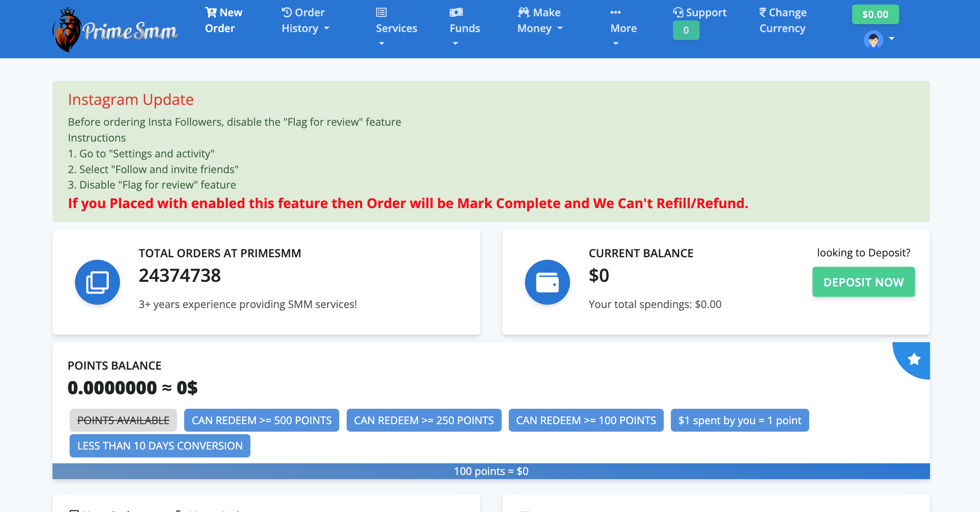Click the $0.00 balance button
Viewport: 980px width, 512px height.
click(875, 15)
